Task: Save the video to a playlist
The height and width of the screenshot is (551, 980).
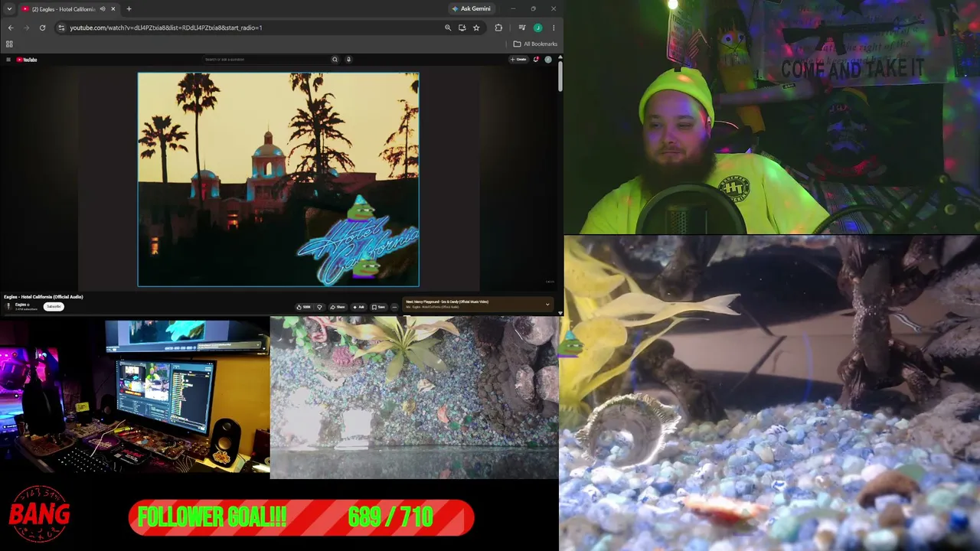Action: pyautogui.click(x=379, y=307)
